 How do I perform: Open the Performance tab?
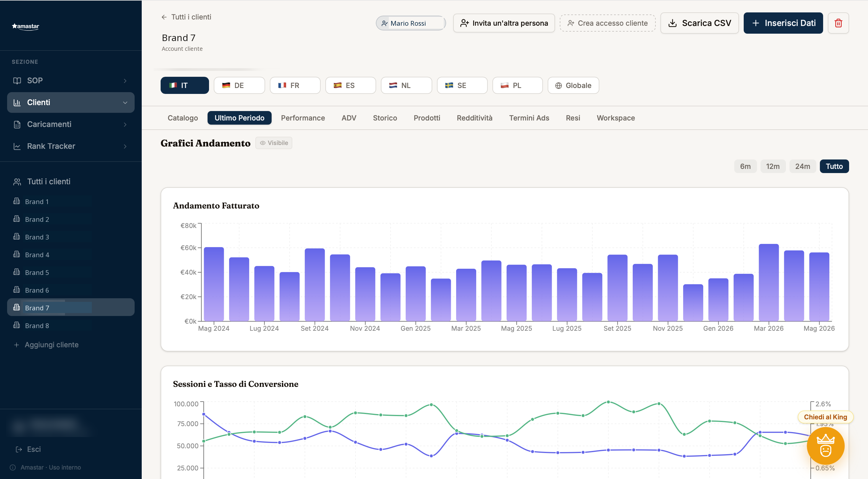pos(303,118)
